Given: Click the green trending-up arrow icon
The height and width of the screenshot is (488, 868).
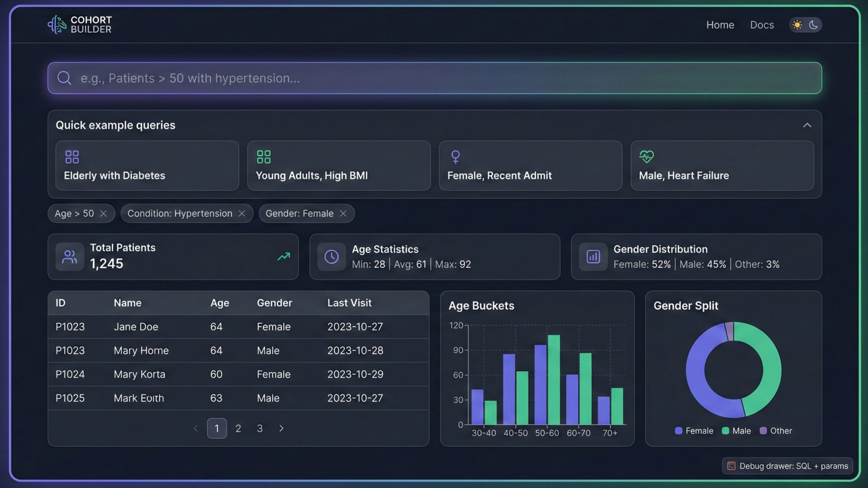Looking at the screenshot, I should point(284,257).
